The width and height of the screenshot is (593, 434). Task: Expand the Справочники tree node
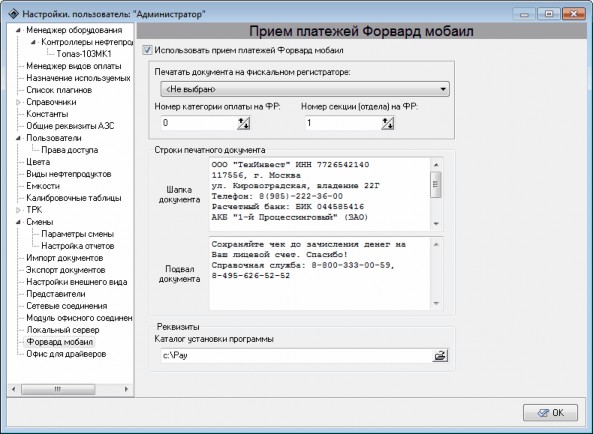[x=18, y=102]
